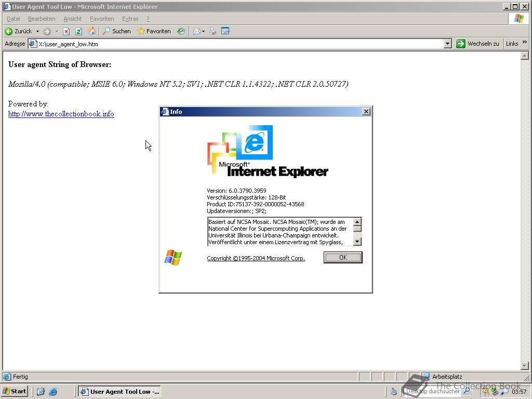Screen dimensions: 532x399
Task: Click the desktop search magnifier icon
Action: [x=467, y=391]
